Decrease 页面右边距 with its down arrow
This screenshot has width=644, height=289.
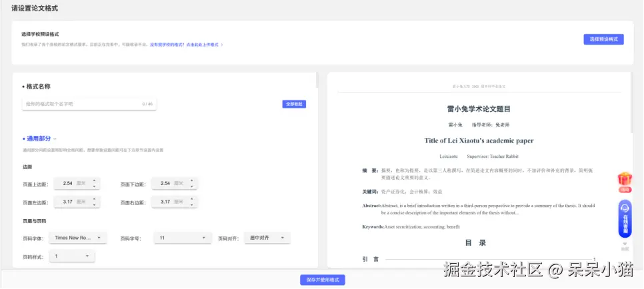191,205
